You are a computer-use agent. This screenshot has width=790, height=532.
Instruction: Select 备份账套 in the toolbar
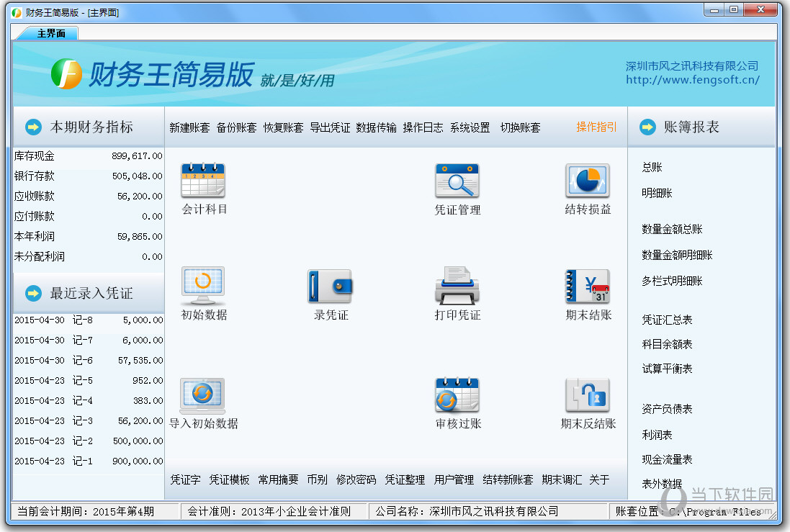(236, 127)
